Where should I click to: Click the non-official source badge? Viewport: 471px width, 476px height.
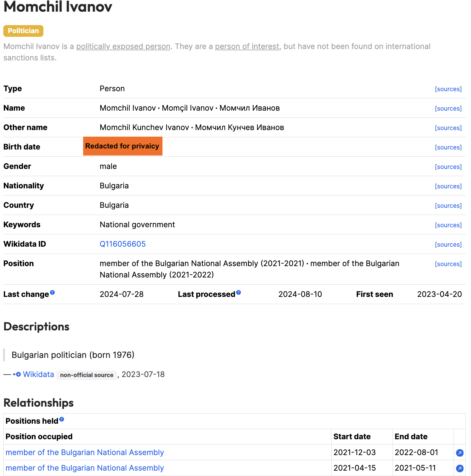87,375
